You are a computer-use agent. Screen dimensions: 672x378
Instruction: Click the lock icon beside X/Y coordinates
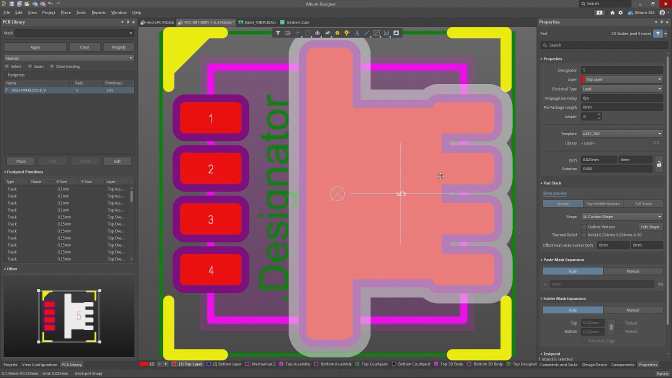coord(659,164)
